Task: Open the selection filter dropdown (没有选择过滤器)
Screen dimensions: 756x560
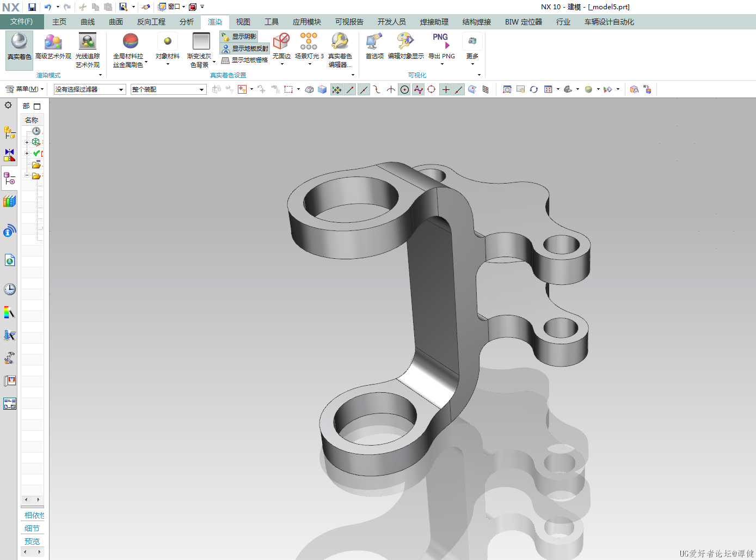Action: (x=90, y=89)
